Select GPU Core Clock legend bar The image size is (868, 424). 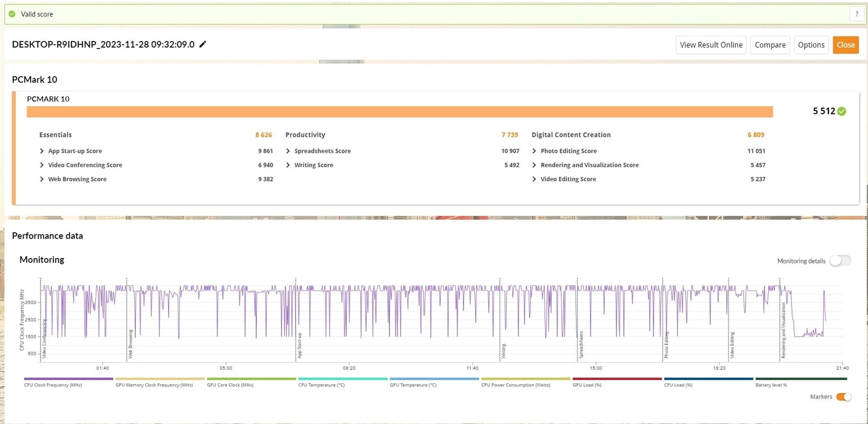(251, 379)
